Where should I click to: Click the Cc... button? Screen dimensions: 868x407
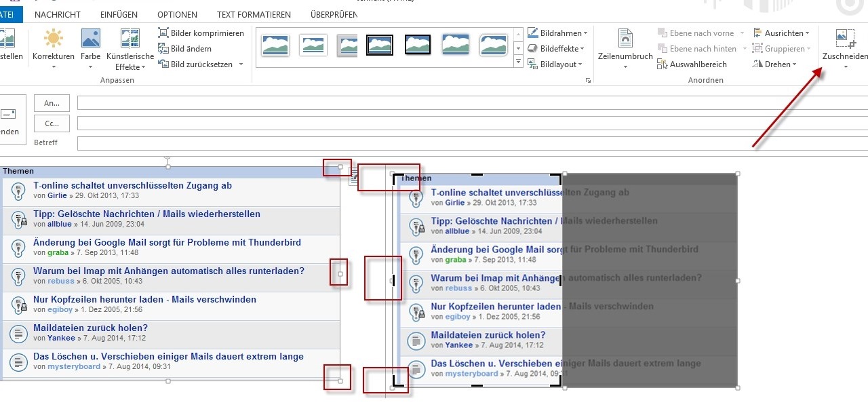(52, 123)
